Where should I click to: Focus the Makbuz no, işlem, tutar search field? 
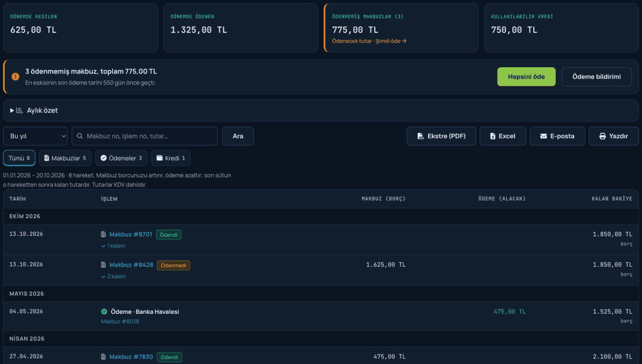[x=145, y=136]
